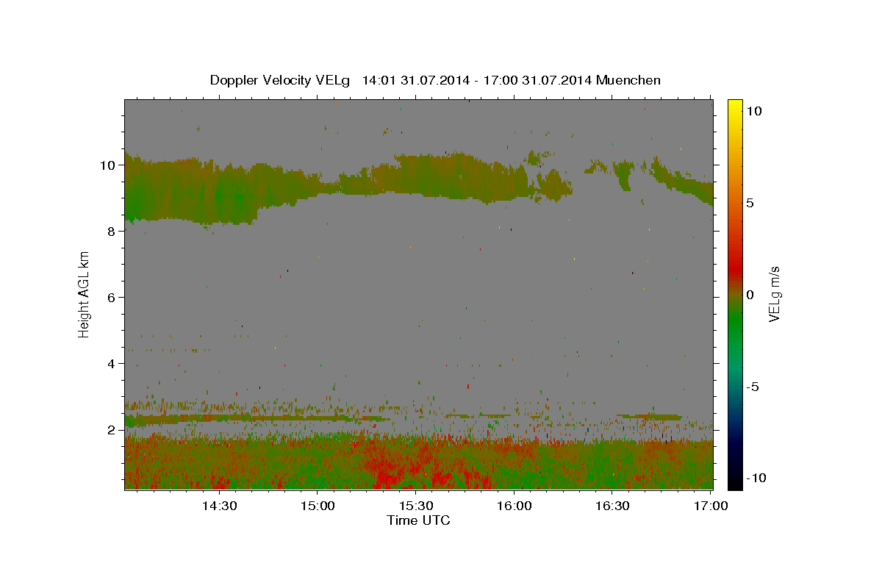Click the 17:00 time tick label
882x588 pixels.
711,506
